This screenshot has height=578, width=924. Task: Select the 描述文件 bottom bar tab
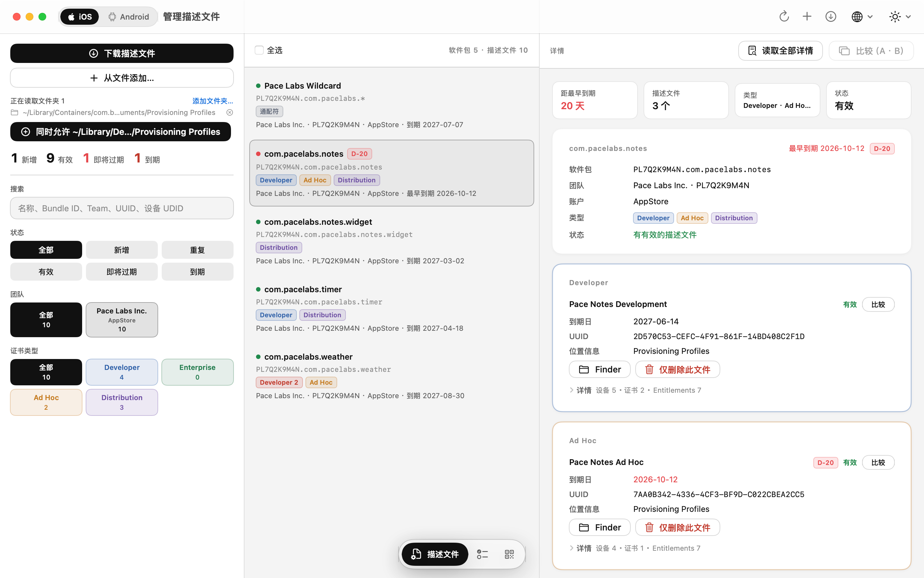(435, 554)
